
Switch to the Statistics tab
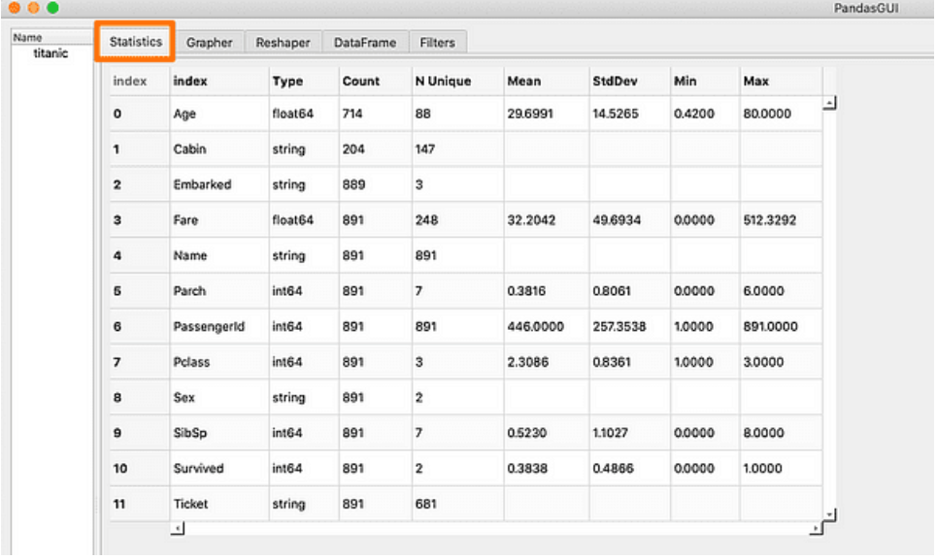(x=135, y=42)
